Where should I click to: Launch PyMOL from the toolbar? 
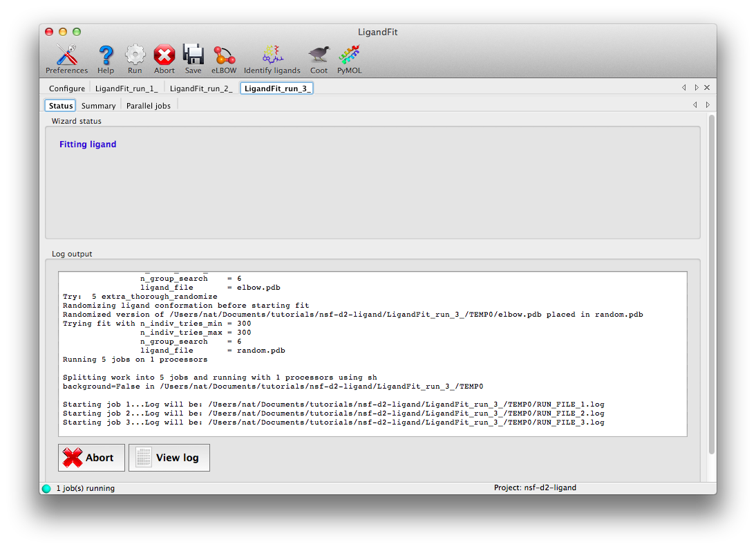[349, 54]
